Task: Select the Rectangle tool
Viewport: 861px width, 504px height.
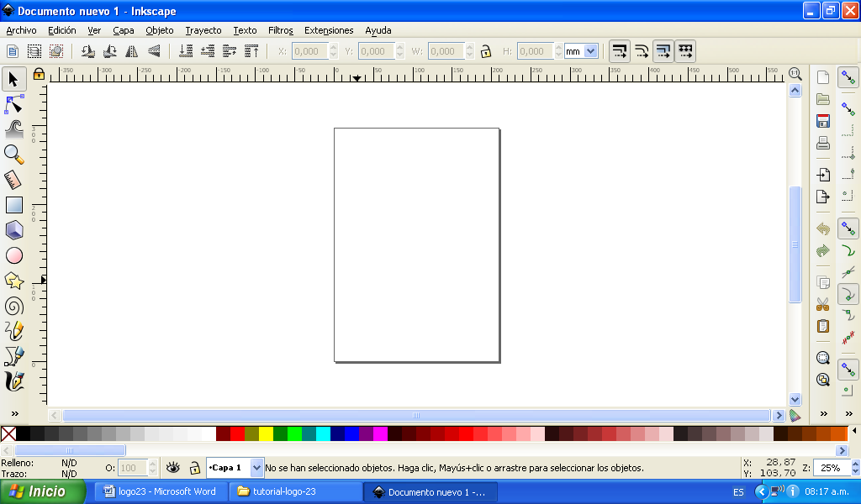Action: (13, 205)
